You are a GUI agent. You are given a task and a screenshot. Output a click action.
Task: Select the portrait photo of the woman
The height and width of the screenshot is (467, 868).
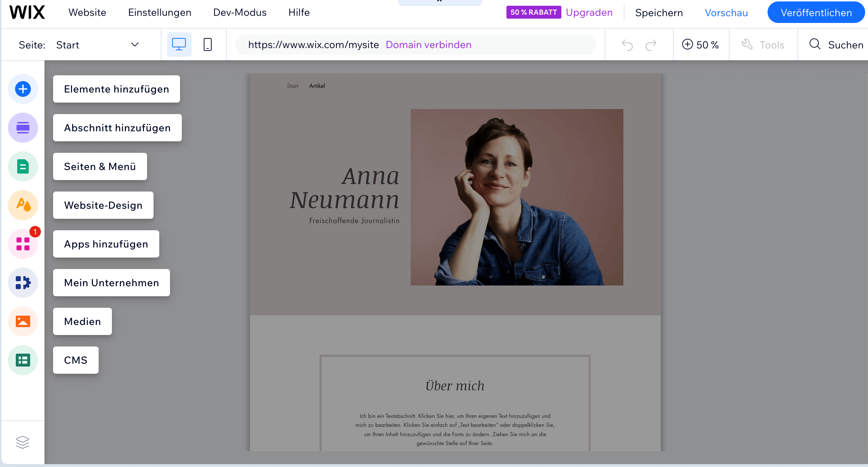pos(517,197)
